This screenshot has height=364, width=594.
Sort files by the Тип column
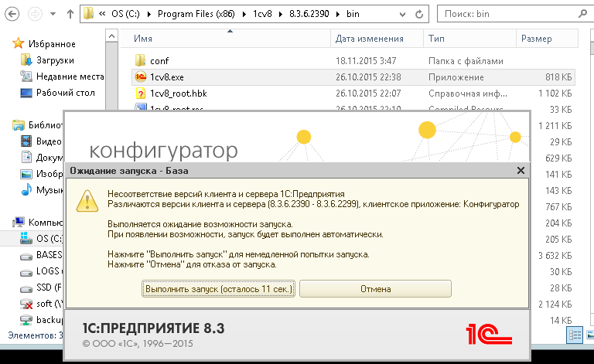[436, 39]
